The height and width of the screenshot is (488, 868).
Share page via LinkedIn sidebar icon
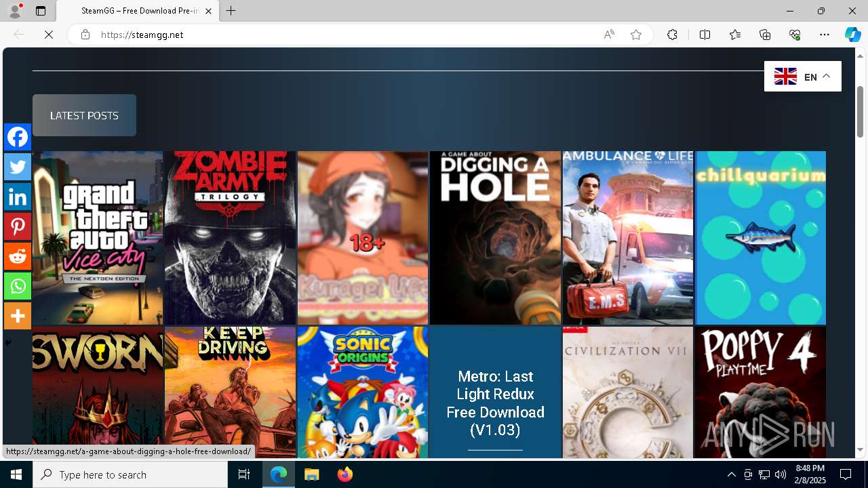[18, 197]
